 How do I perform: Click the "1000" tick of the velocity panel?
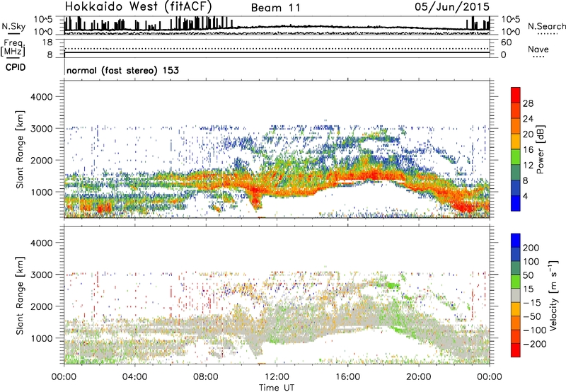click(x=41, y=338)
